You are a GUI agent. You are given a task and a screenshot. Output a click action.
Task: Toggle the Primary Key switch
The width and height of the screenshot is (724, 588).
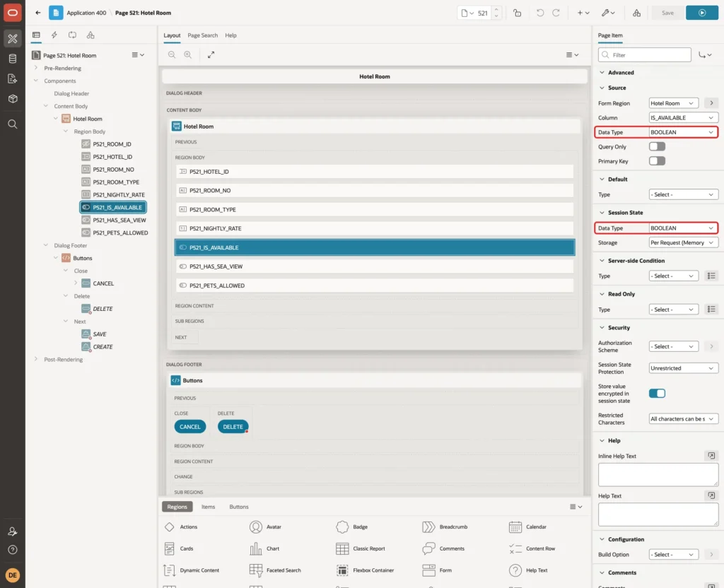tap(657, 160)
